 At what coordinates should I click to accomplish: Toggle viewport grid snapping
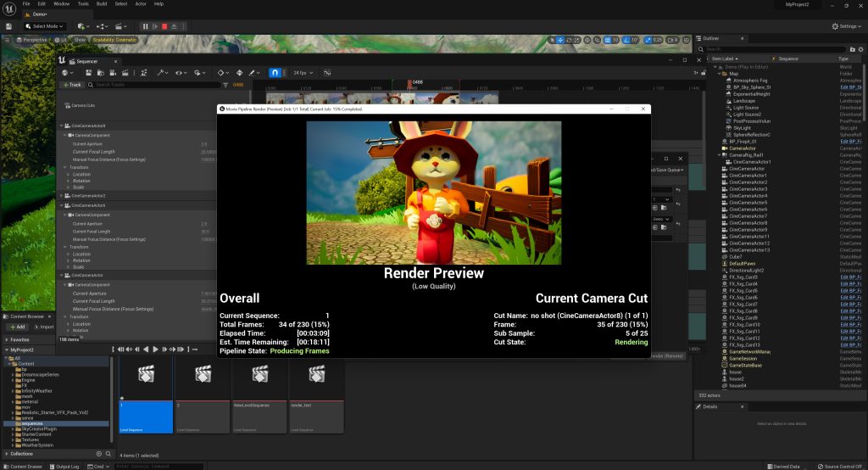pos(608,40)
